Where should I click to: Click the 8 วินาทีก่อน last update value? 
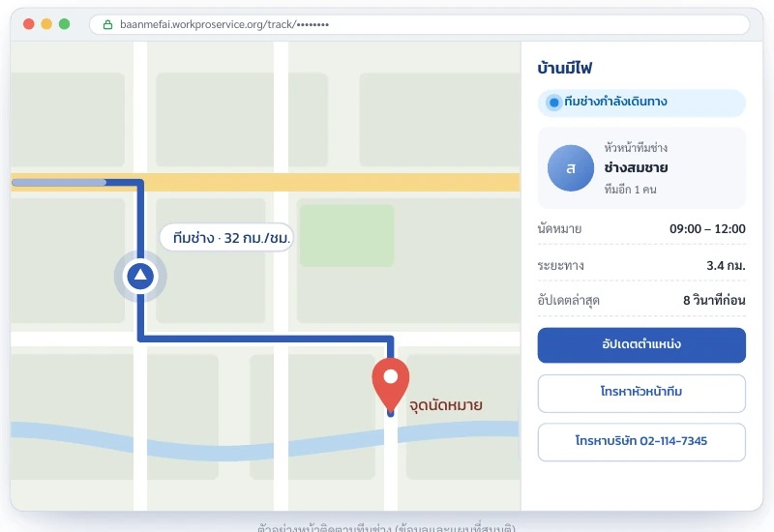pyautogui.click(x=714, y=300)
